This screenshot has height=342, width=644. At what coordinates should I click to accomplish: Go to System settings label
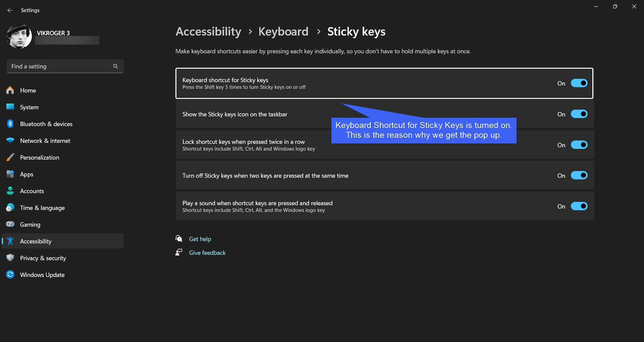pos(29,107)
